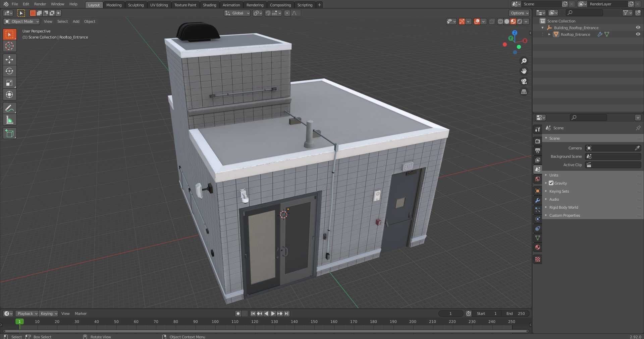Switch to the Modeling workspace tab
Image resolution: width=644 pixels, height=339 pixels.
pyautogui.click(x=114, y=5)
